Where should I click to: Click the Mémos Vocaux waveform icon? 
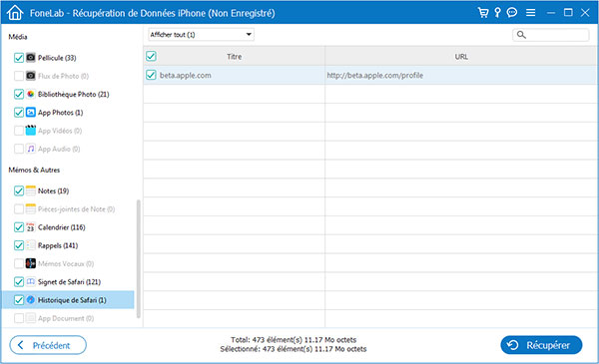coord(31,263)
